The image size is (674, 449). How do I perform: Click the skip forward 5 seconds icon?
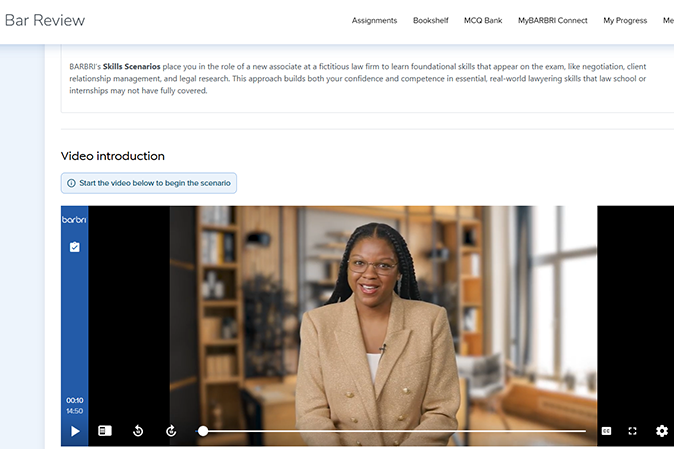tap(171, 431)
